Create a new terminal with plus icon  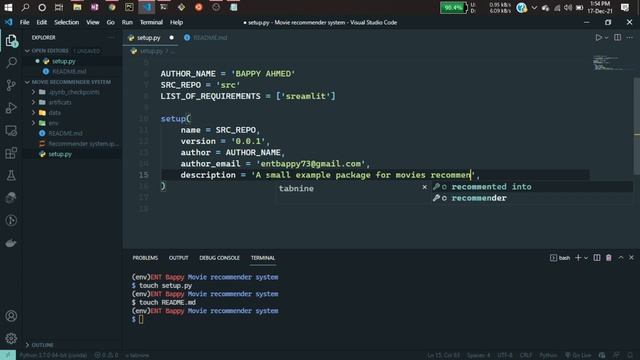[578, 258]
